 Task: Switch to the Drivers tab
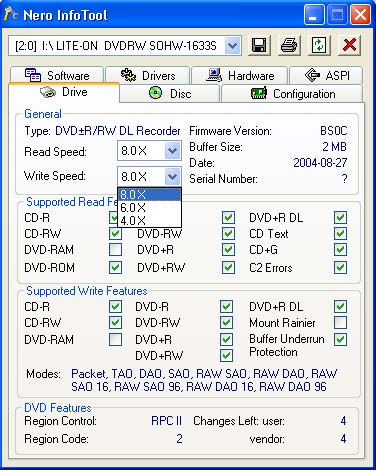click(x=148, y=75)
